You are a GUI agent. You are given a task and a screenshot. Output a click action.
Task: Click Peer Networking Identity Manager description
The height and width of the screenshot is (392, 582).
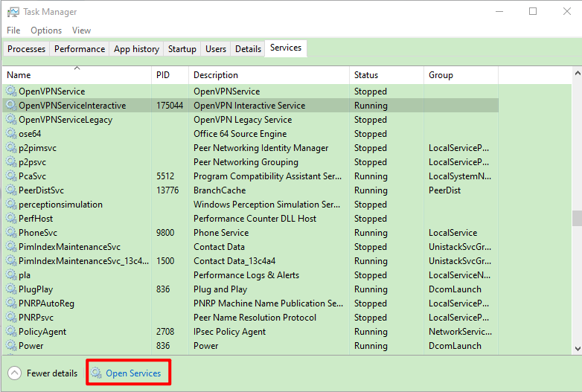261,148
